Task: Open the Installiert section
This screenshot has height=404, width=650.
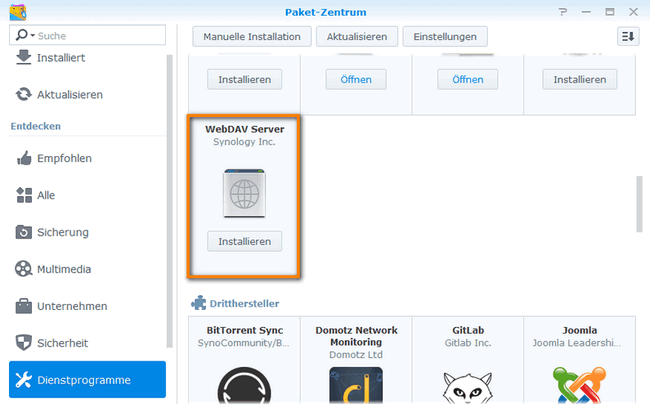Action: point(61,58)
